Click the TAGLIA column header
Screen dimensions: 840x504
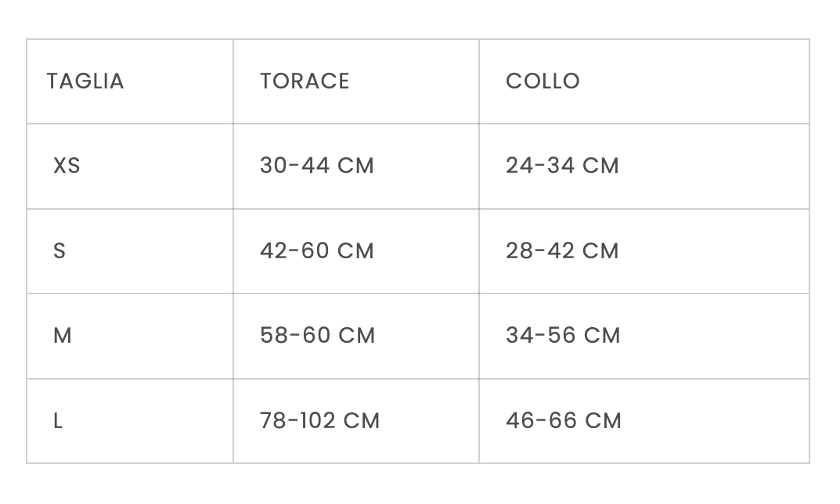85,81
